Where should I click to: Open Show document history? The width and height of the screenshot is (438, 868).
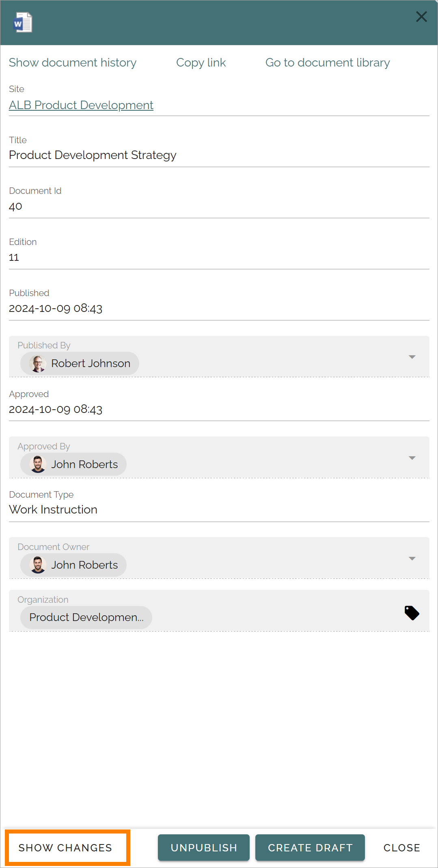pos(73,62)
